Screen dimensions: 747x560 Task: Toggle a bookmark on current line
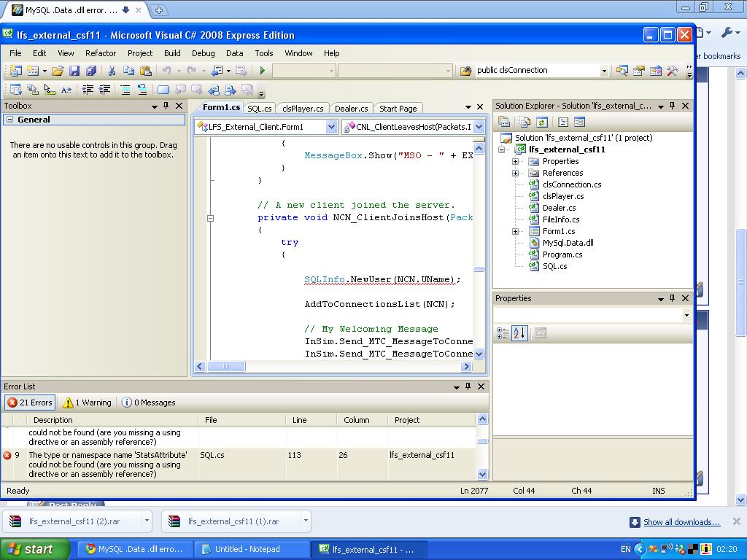point(163,89)
